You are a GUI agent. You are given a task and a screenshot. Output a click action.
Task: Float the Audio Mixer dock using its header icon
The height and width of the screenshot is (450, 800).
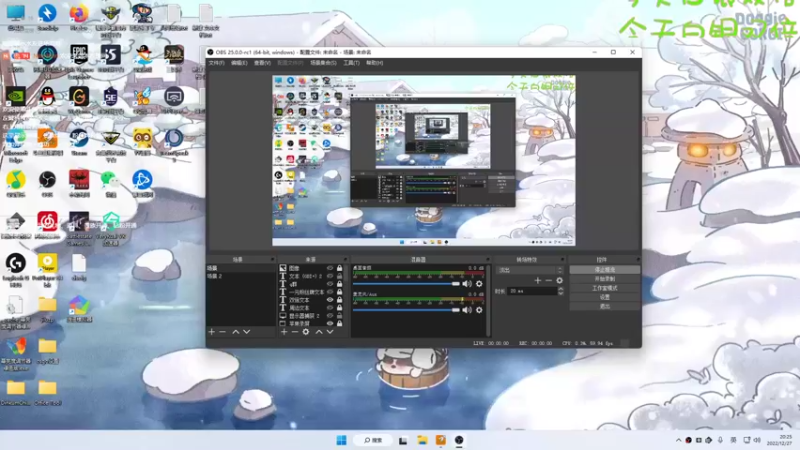coord(488,260)
